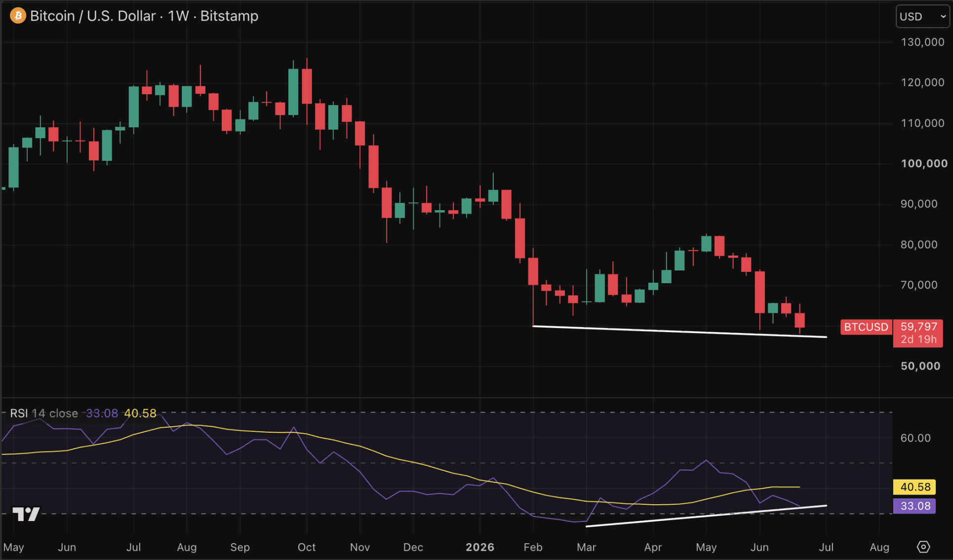The image size is (953, 560).
Task: Click the Aug label at far right
Action: [x=879, y=547]
